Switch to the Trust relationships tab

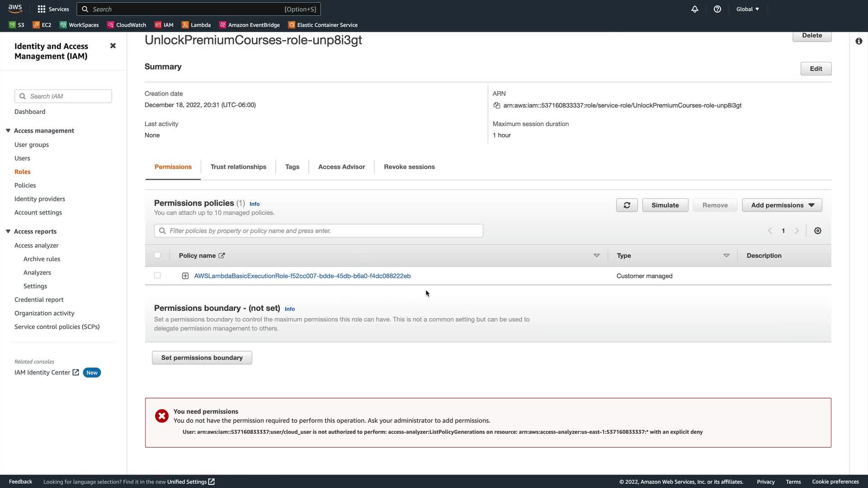point(238,167)
